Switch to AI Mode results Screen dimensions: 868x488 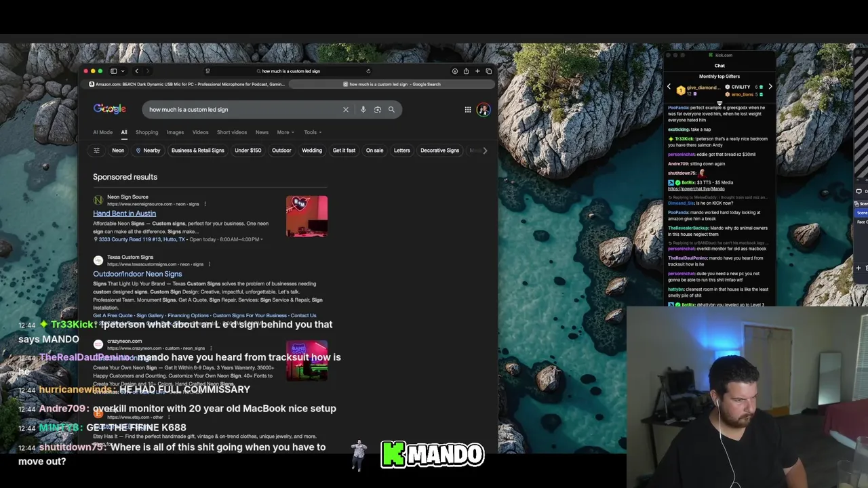click(x=103, y=132)
